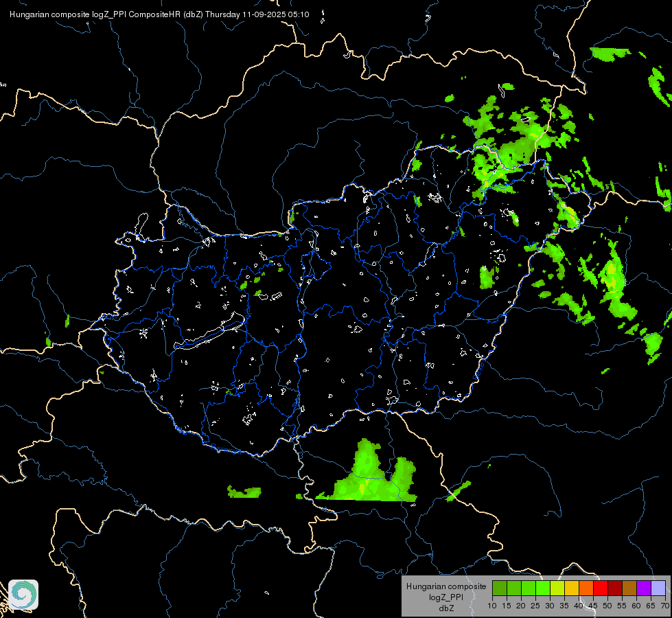Viewport: 672px width, 618px height.
Task: Select the 55-60 dBZ brown legend swatch
Action: [x=629, y=588]
